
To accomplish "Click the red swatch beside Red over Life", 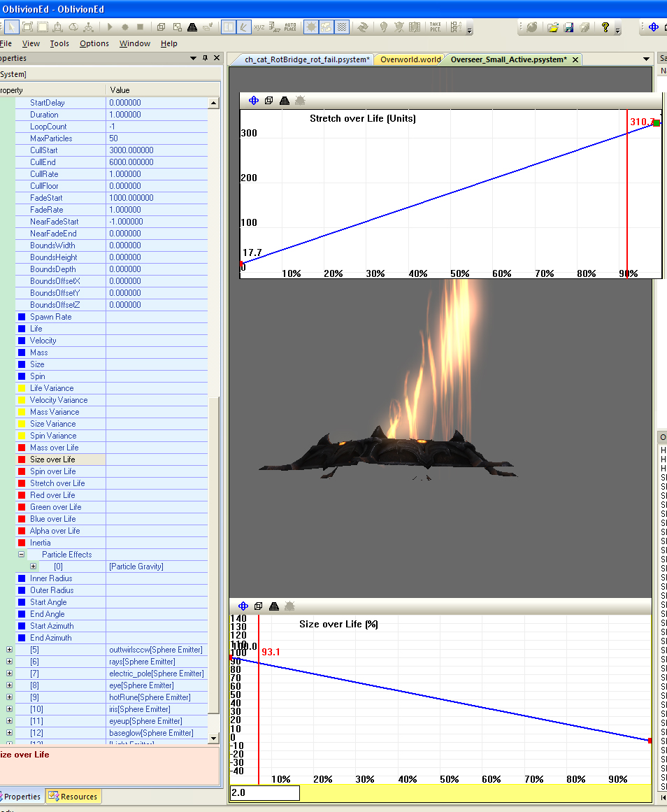I will (x=22, y=495).
